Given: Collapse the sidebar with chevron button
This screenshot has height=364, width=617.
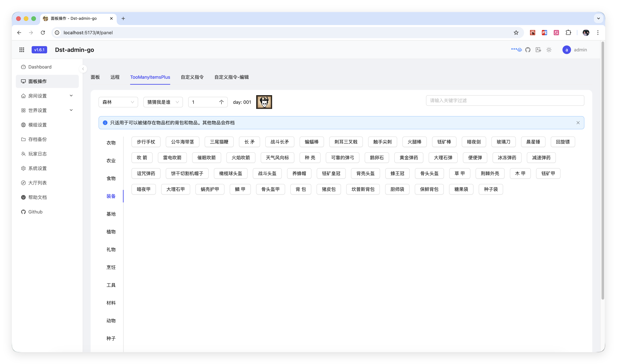Looking at the screenshot, I should 83,69.
